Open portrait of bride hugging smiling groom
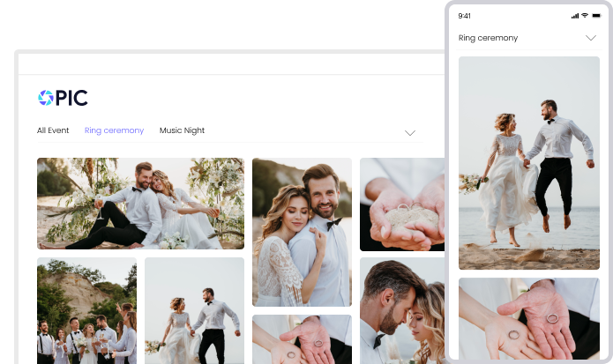 pos(302,232)
